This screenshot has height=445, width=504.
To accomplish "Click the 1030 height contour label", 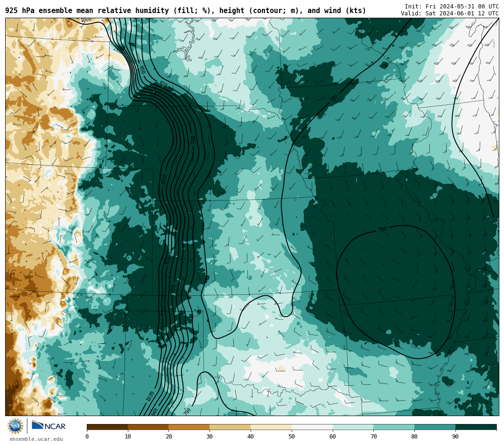I will pos(150,396).
